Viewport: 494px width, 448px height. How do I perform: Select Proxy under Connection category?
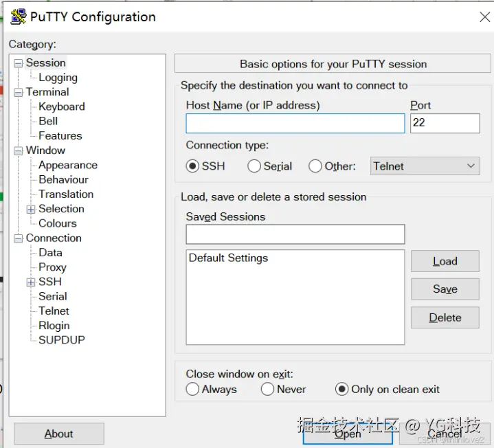tap(52, 267)
